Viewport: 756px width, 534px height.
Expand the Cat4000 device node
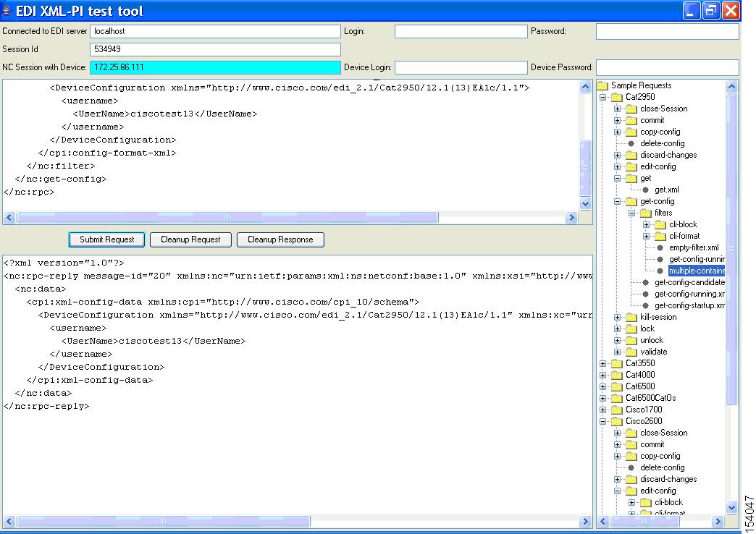[x=602, y=375]
